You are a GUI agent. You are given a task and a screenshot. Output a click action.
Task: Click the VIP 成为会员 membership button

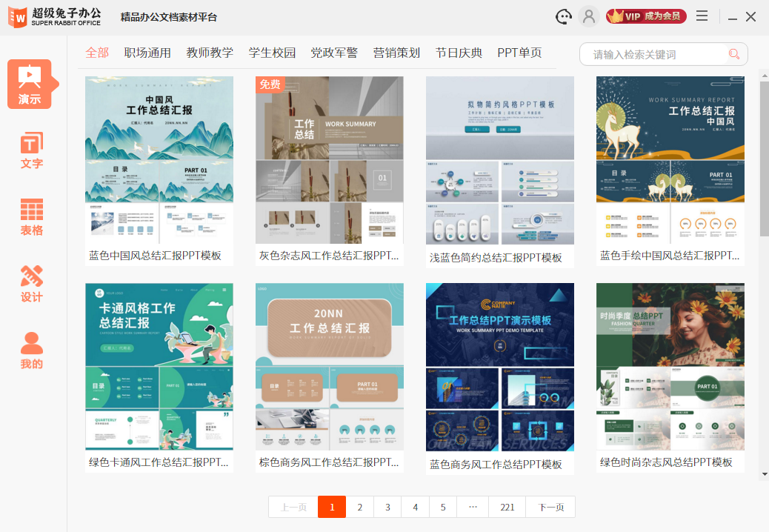(645, 16)
